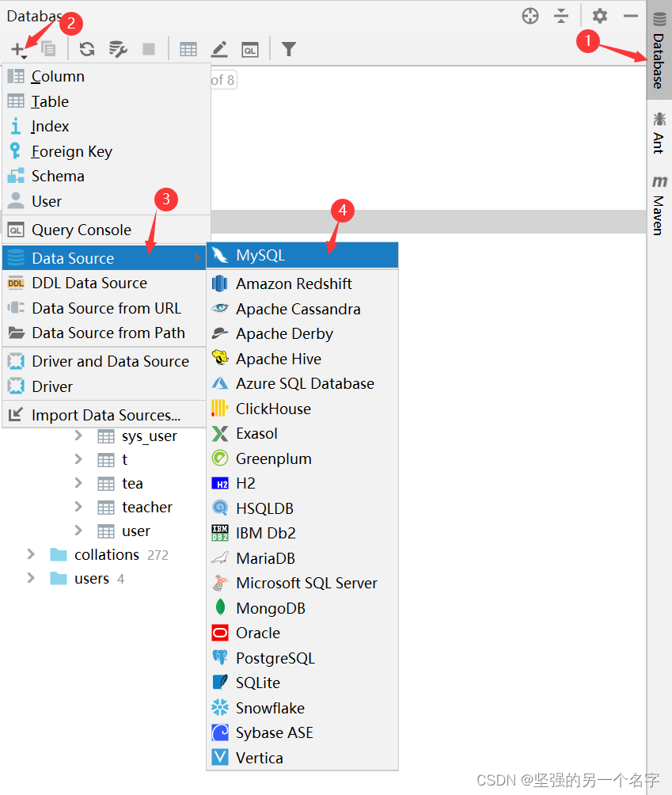Click the Edit source pencil icon
The image size is (672, 795).
(x=219, y=49)
